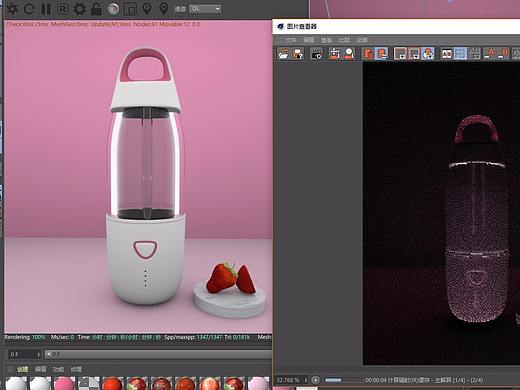Click the zoom slider bar in Picture Viewer status
The height and width of the screenshot is (390, 520).
(x=343, y=380)
